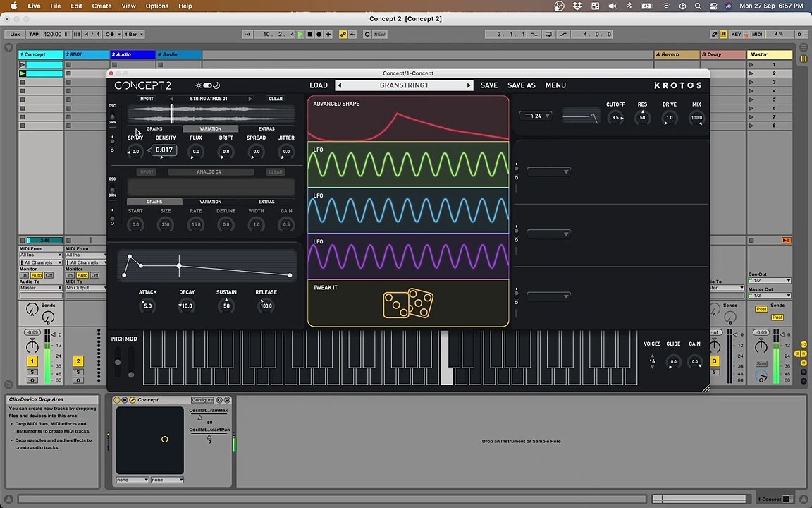Click the JITTER knob
Image resolution: width=812 pixels, height=508 pixels.
(286, 152)
